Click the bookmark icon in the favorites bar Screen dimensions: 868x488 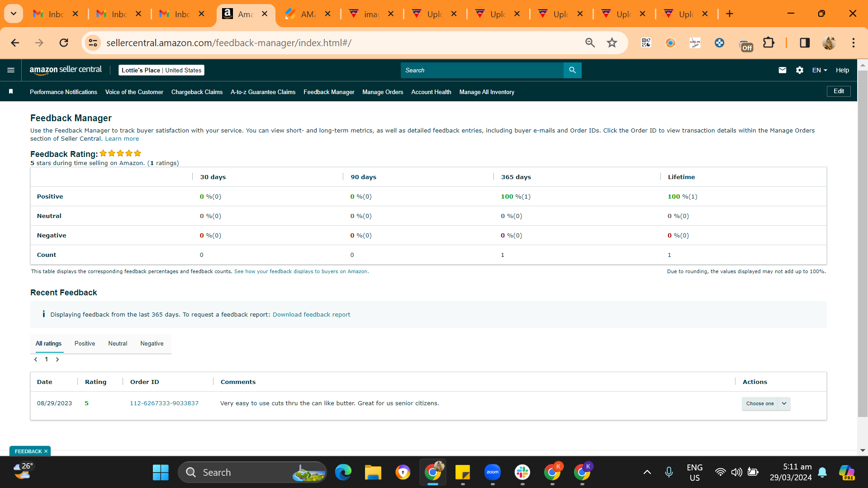coord(11,92)
